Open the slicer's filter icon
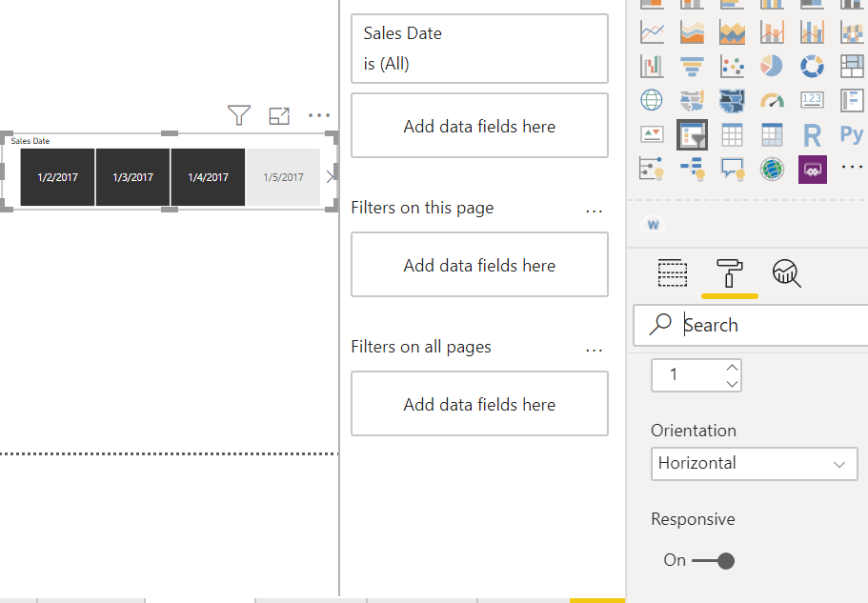This screenshot has width=868, height=603. (239, 115)
